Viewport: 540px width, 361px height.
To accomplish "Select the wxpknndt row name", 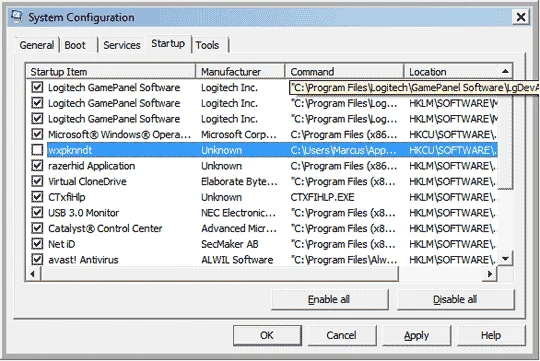I will click(70, 150).
